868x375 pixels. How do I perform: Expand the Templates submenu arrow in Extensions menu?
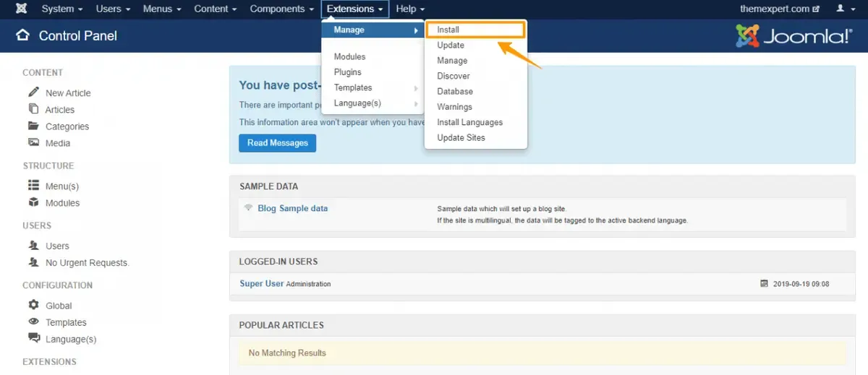(x=416, y=88)
